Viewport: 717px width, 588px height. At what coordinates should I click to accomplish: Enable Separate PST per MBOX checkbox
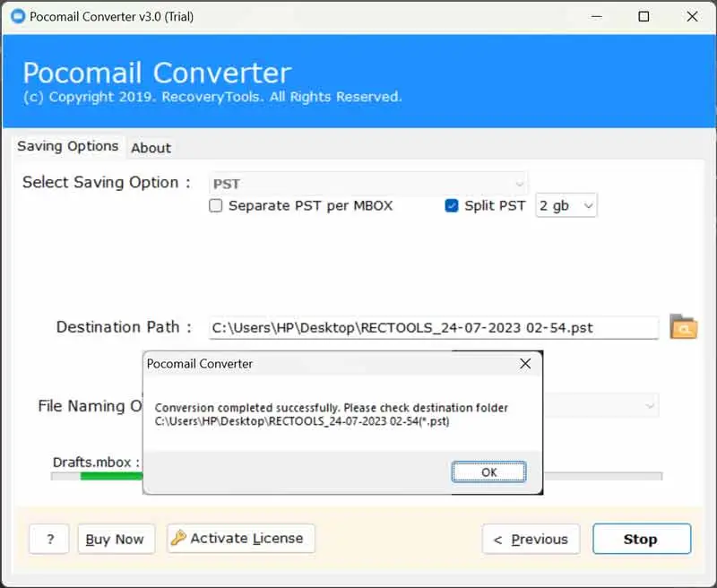tap(216, 206)
